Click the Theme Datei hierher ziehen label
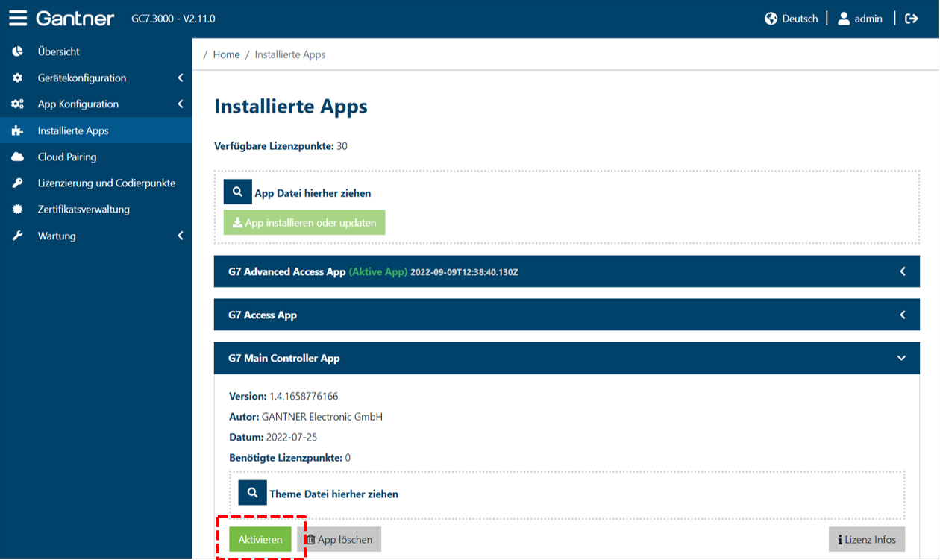 333,494
